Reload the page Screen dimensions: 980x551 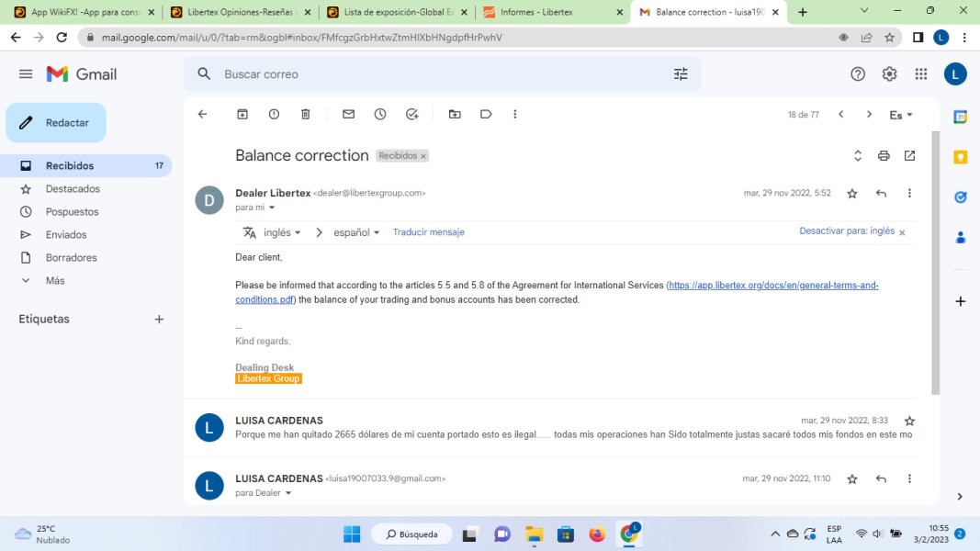(x=62, y=38)
